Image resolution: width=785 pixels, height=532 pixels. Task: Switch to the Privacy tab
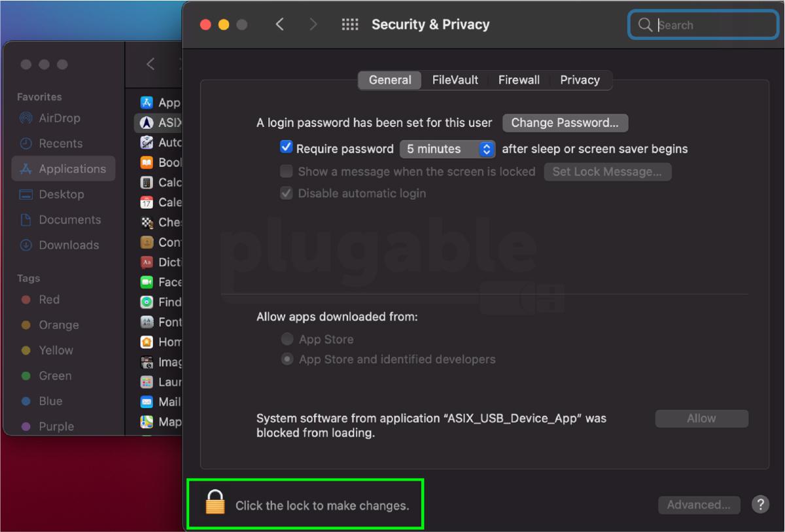[580, 80]
